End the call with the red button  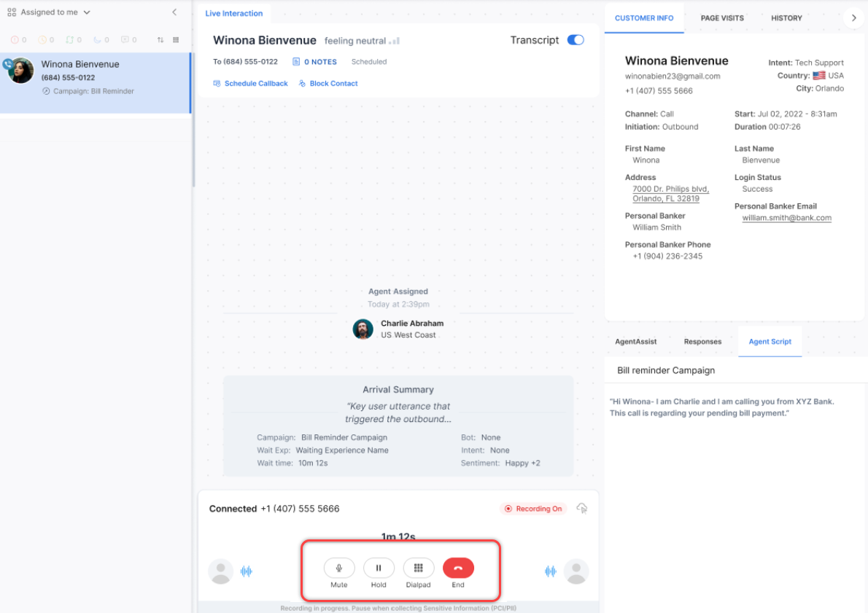458,568
